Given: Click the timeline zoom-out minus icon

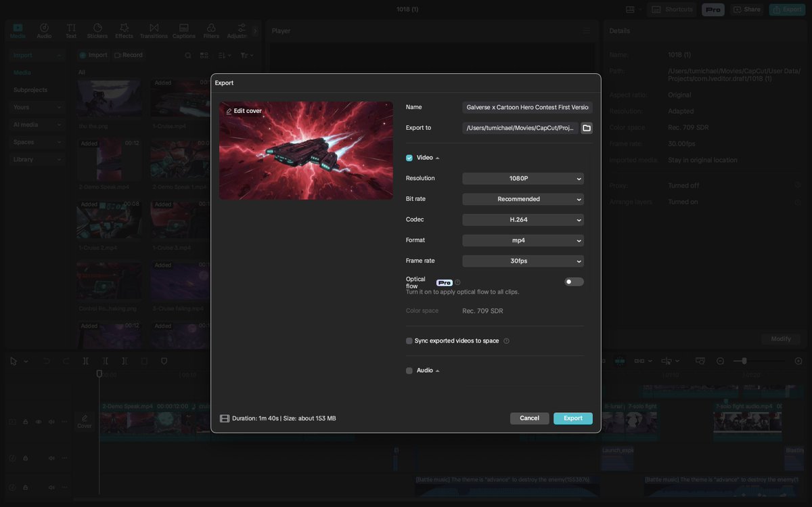Looking at the screenshot, I should coord(720,361).
